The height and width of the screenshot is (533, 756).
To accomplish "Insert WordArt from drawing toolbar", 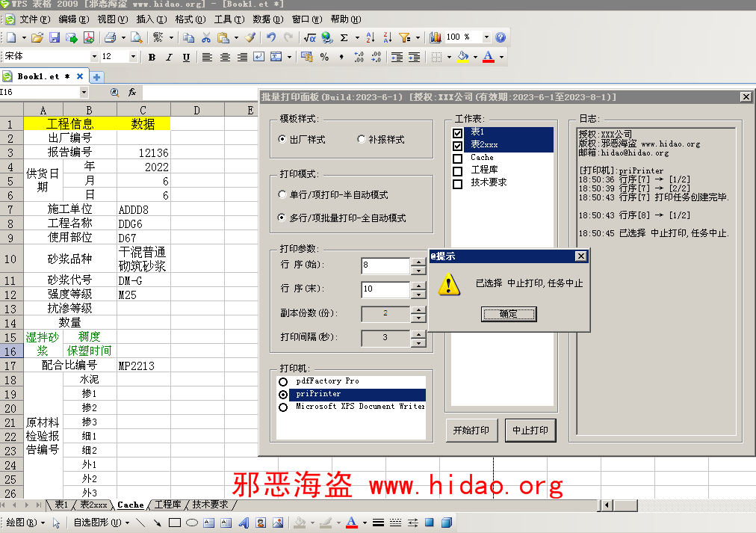I will tap(243, 523).
